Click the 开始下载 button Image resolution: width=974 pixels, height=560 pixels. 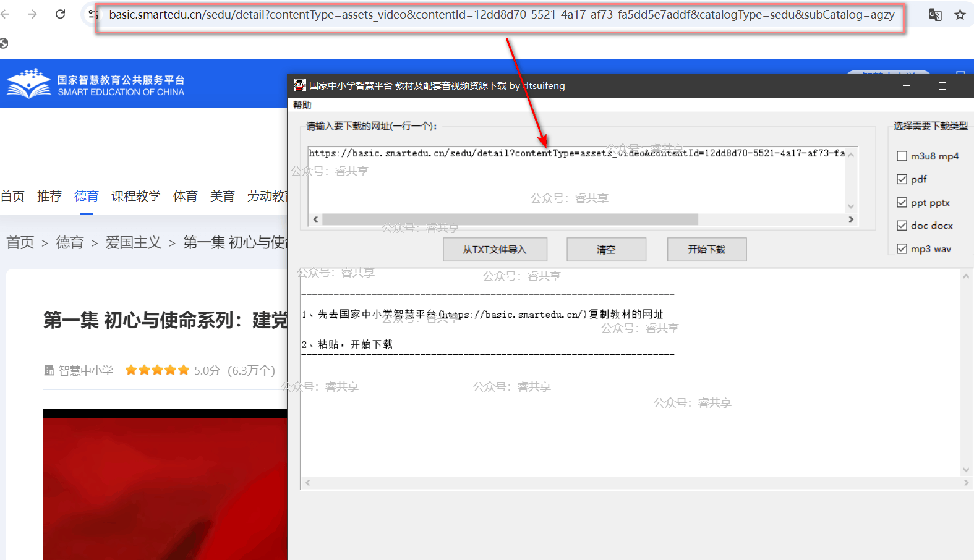(x=707, y=250)
